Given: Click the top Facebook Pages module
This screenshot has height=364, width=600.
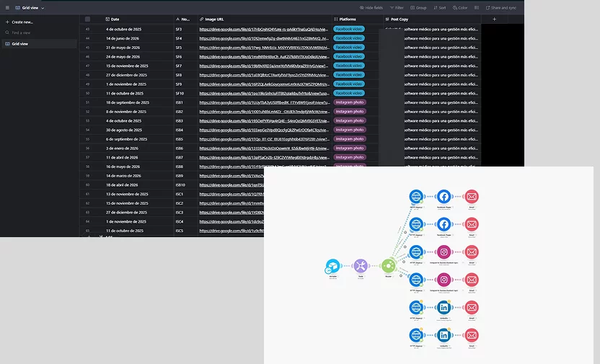Looking at the screenshot, I should point(444,197).
